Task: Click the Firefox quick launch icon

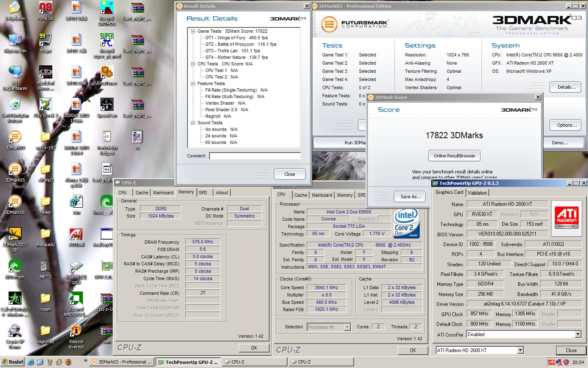Action: [68, 362]
